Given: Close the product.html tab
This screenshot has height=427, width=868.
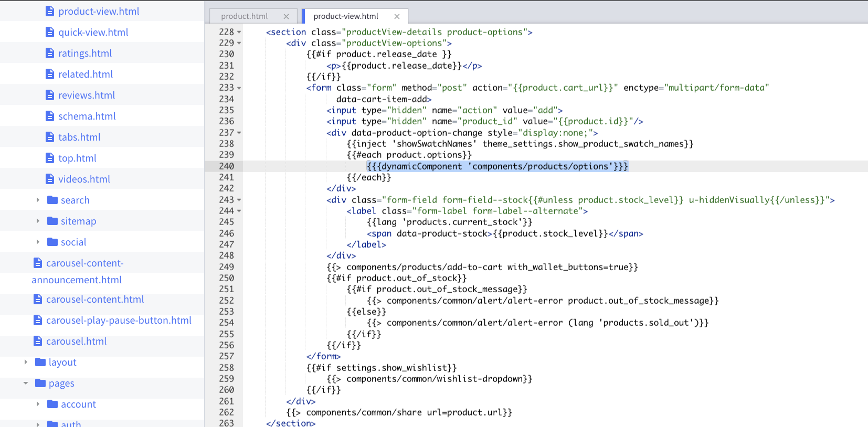Looking at the screenshot, I should (286, 16).
